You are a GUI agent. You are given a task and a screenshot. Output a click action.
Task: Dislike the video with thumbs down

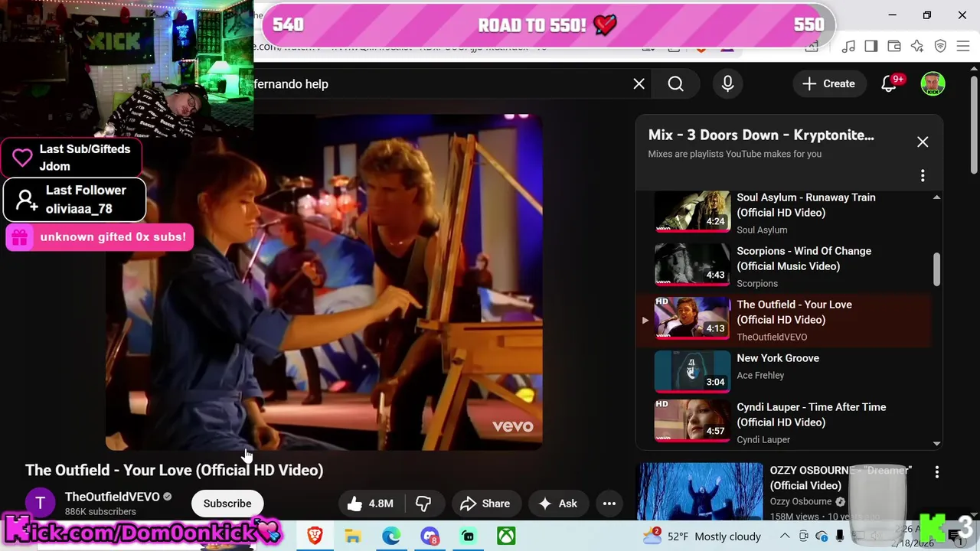pyautogui.click(x=423, y=504)
